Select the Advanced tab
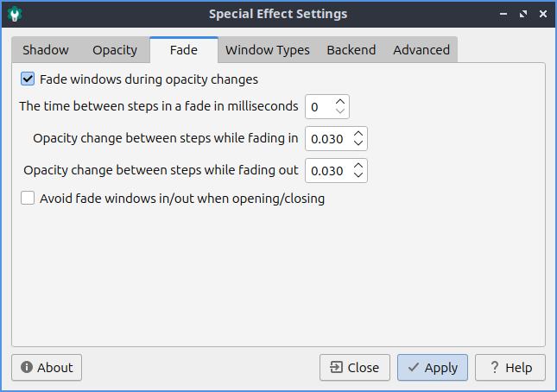This screenshot has height=392, width=557. [x=421, y=50]
